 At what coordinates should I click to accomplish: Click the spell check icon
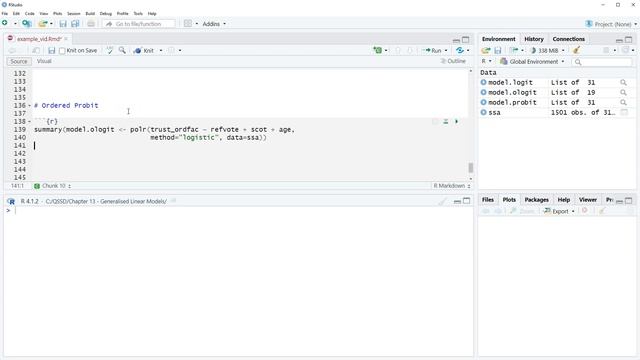click(110, 50)
